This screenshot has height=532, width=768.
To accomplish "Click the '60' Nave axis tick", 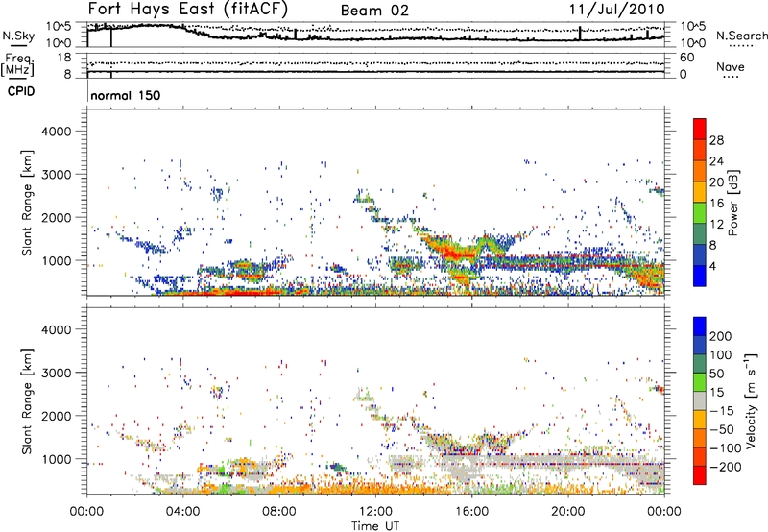I will pos(686,58).
